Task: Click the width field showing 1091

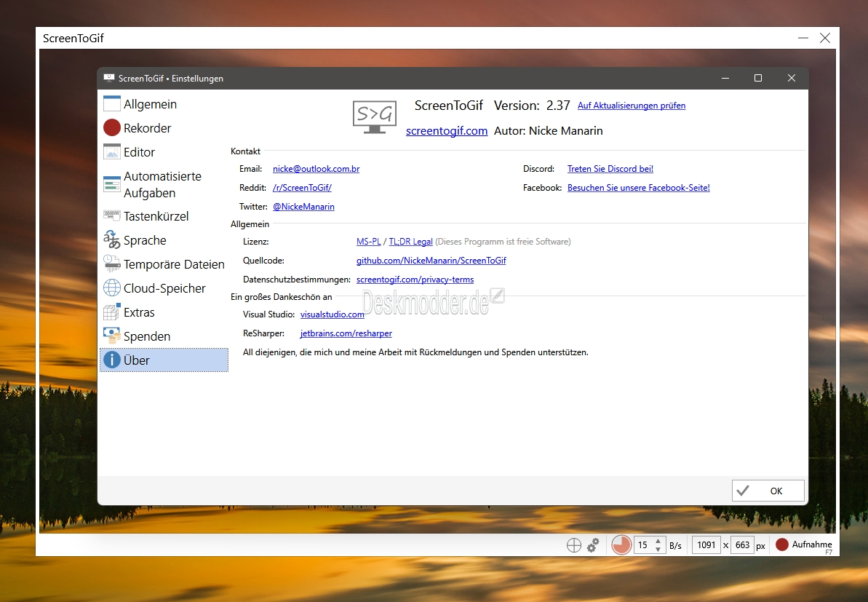Action: pos(706,545)
